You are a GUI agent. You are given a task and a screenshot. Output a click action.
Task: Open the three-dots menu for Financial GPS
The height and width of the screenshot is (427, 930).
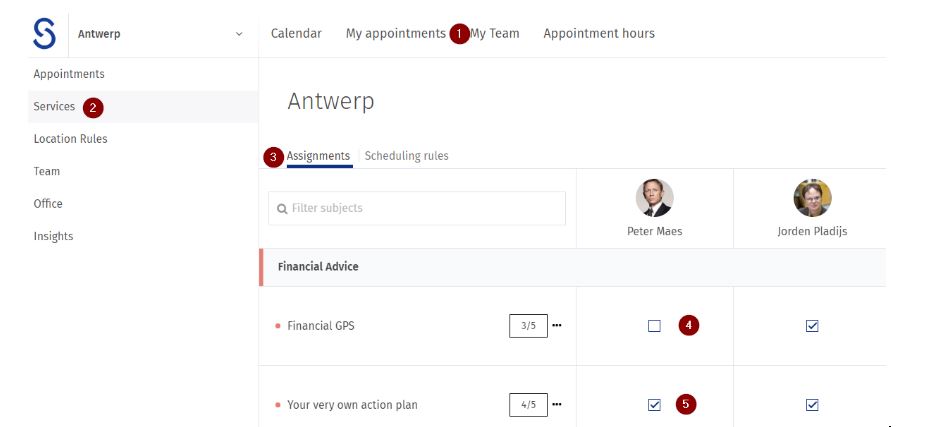[557, 325]
